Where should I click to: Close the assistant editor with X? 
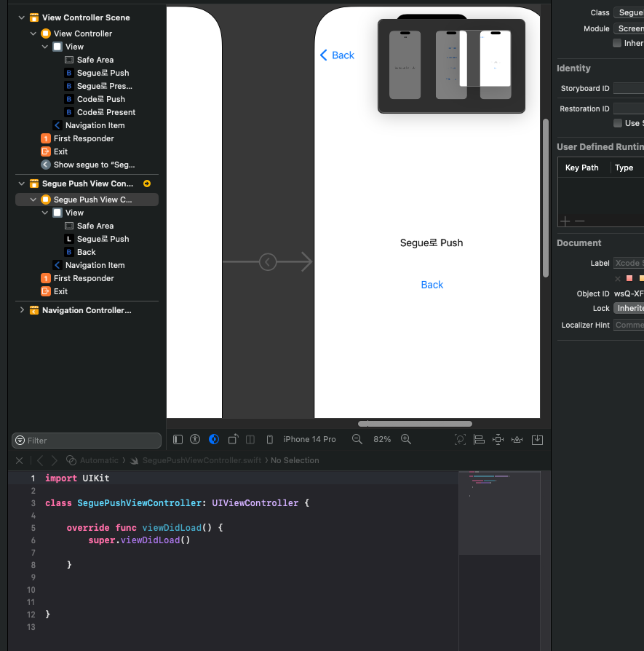(19, 460)
